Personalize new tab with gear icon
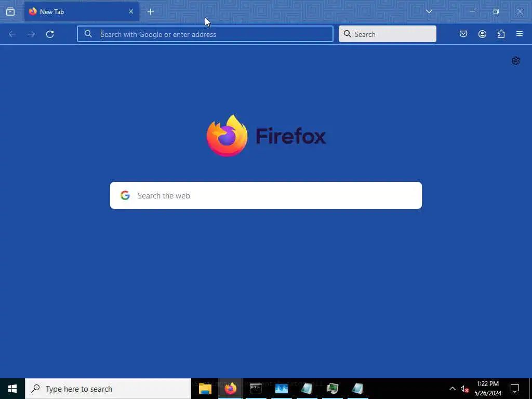The height and width of the screenshot is (399, 532). click(516, 61)
